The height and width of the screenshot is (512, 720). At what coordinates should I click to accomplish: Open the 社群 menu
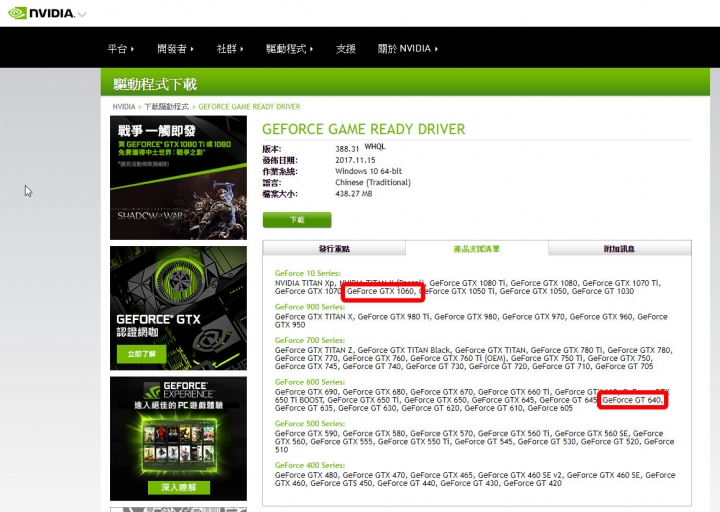click(230, 49)
